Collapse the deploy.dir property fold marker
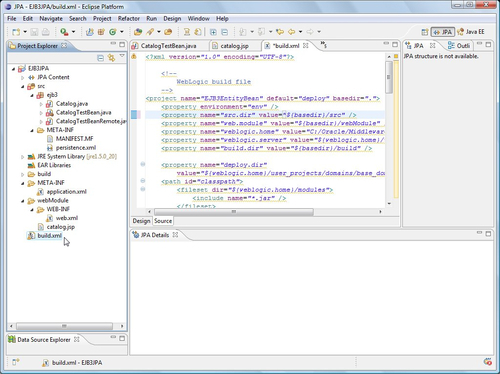 [x=143, y=164]
